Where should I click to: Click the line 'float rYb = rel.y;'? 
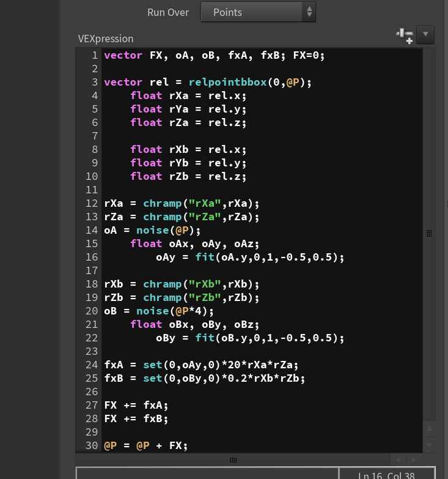tap(188, 163)
